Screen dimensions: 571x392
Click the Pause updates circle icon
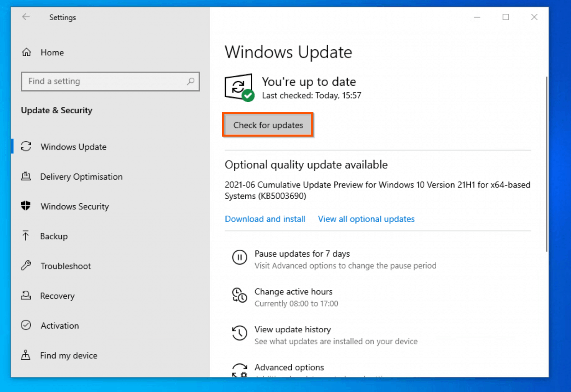click(x=239, y=257)
